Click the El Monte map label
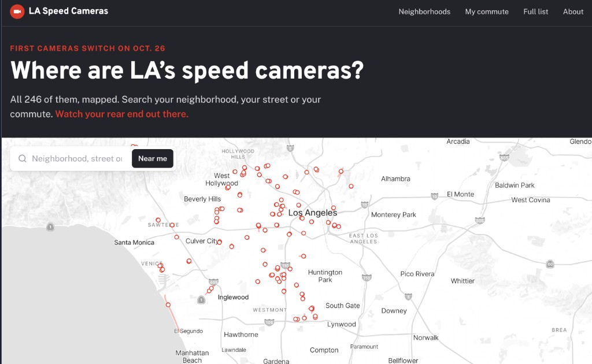592x364 pixels. [460, 194]
